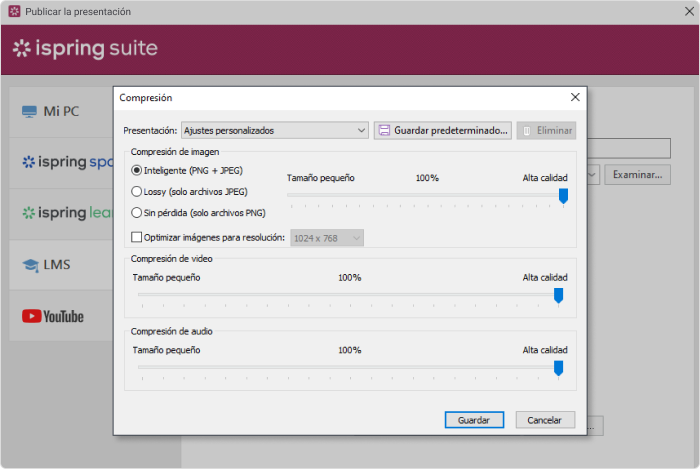
Task: Open the Presentación presets dropdown
Action: (275, 131)
